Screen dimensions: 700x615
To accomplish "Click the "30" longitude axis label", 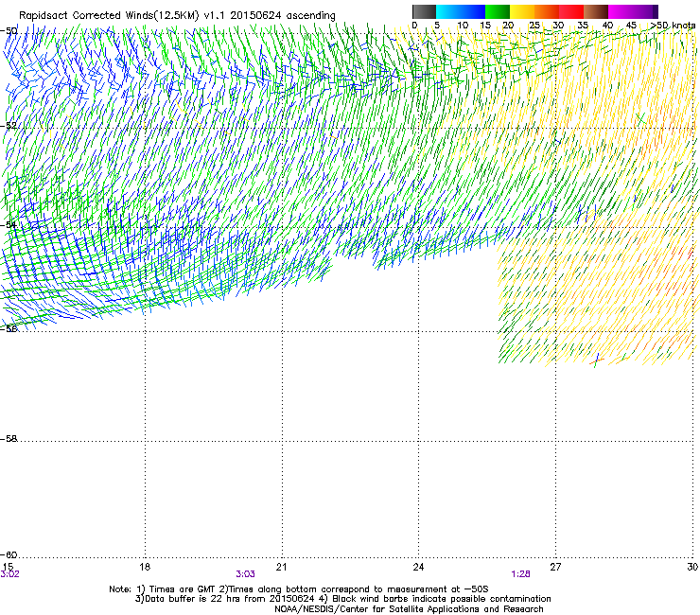I will coord(692,567).
